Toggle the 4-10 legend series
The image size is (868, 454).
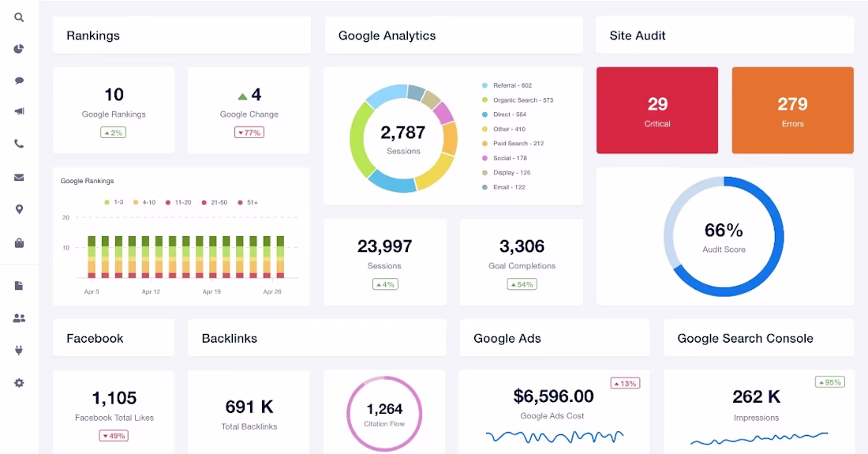coord(144,203)
